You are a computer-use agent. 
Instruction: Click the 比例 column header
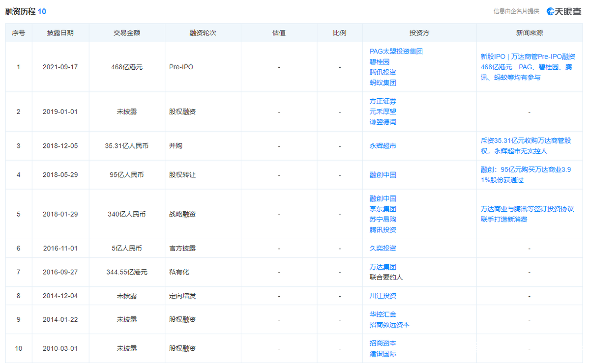click(340, 33)
